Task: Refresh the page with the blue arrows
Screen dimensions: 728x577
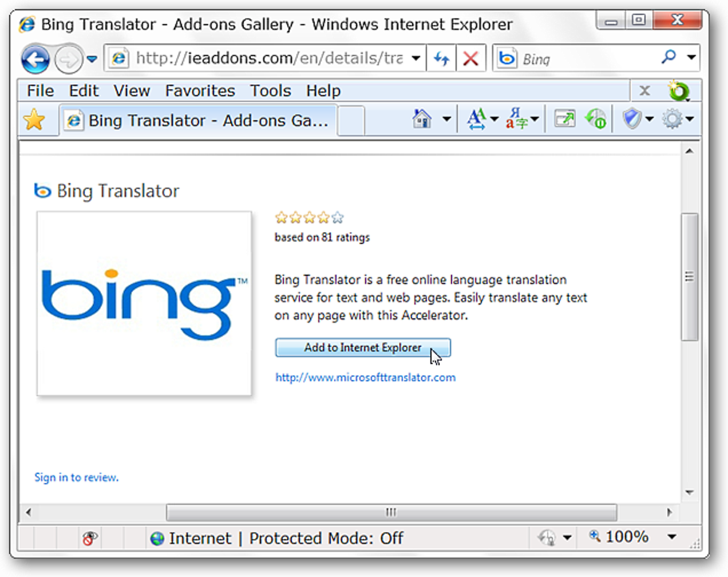Action: [x=441, y=58]
